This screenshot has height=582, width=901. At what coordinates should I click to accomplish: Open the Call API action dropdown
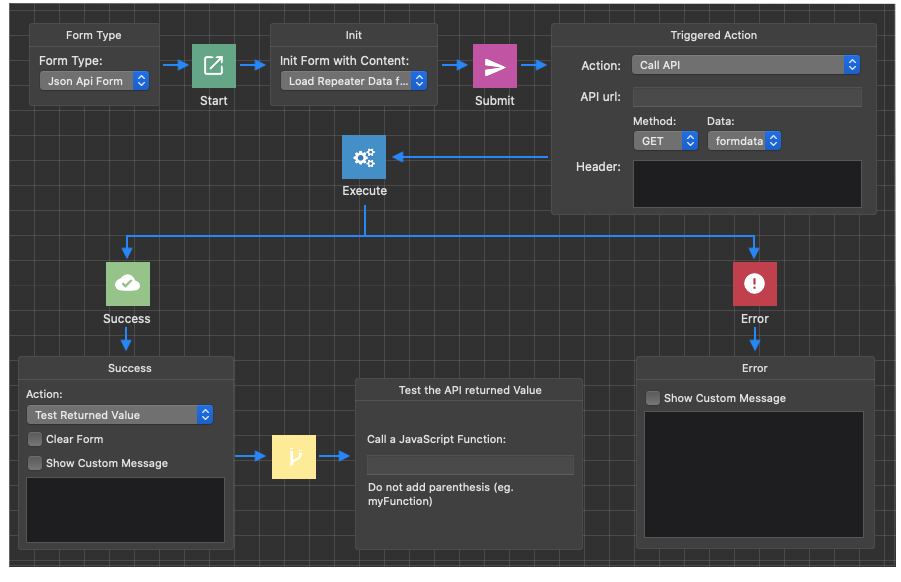point(746,65)
